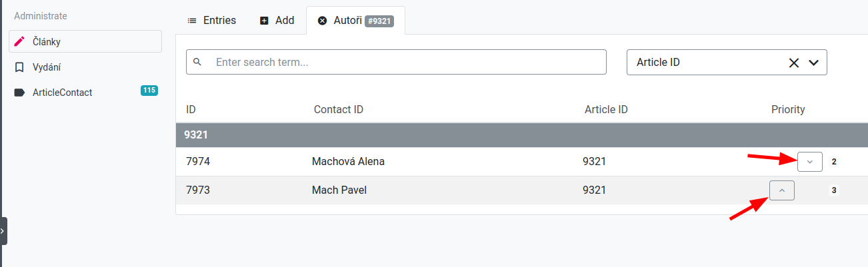
Task: Expand the Article ID dropdown arrow
Action: 813,63
